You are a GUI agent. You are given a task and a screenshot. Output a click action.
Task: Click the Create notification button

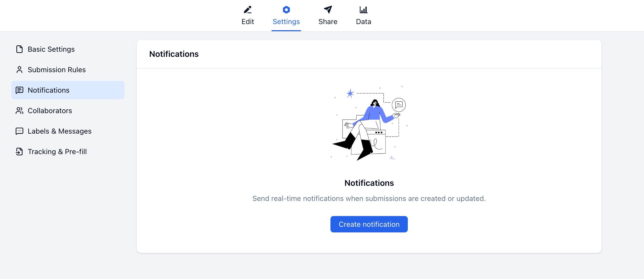coord(369,224)
